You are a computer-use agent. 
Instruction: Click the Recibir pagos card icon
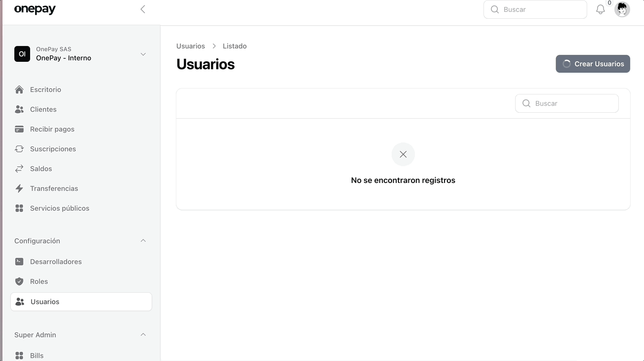click(x=19, y=129)
